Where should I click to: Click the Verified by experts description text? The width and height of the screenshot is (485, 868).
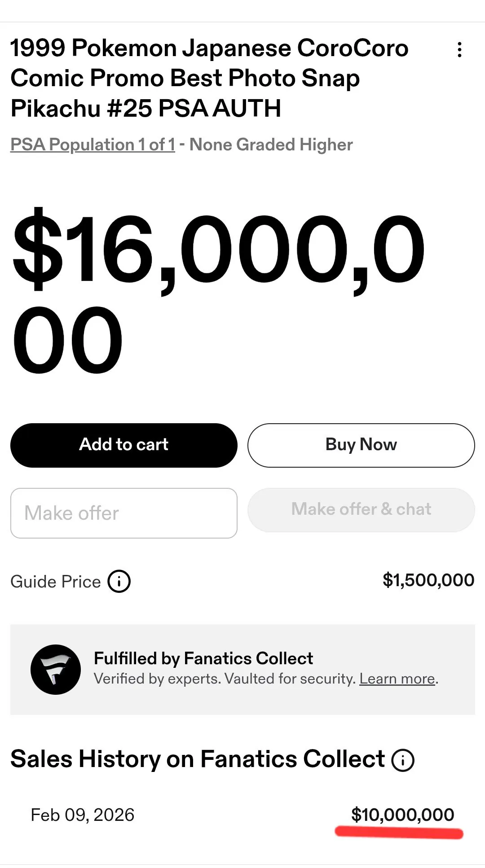[225, 679]
